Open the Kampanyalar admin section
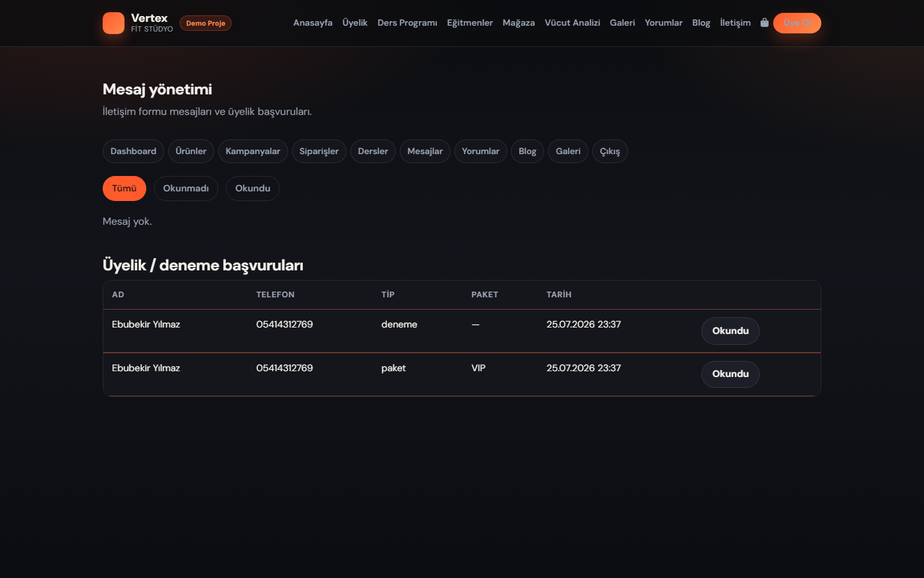Viewport: 924px width, 578px height. click(x=253, y=152)
